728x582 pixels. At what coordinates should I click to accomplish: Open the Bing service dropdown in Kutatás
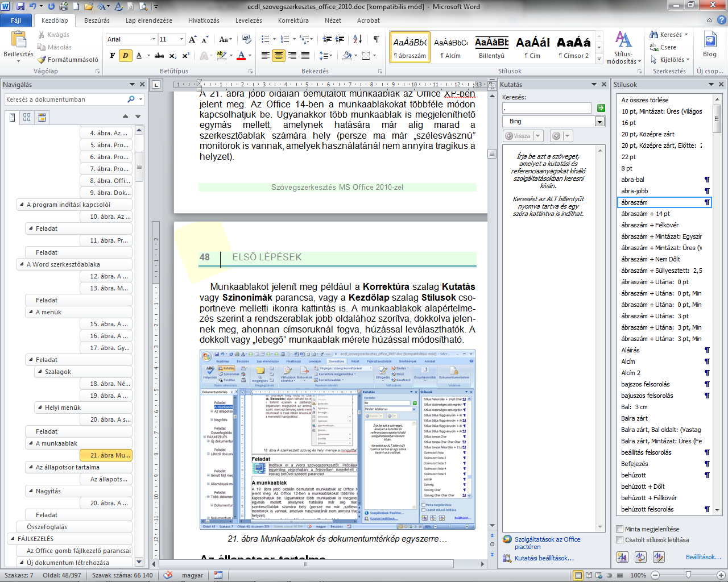tap(599, 122)
